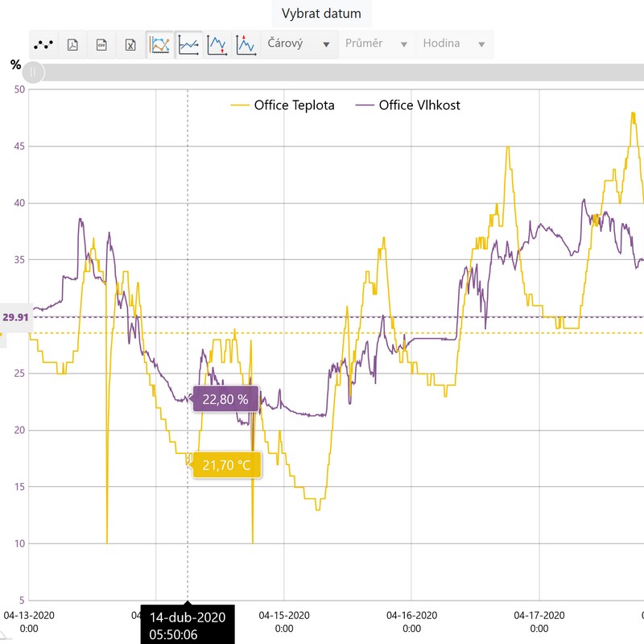Click the 29.91 average value label
644x644 pixels.
pos(15,317)
